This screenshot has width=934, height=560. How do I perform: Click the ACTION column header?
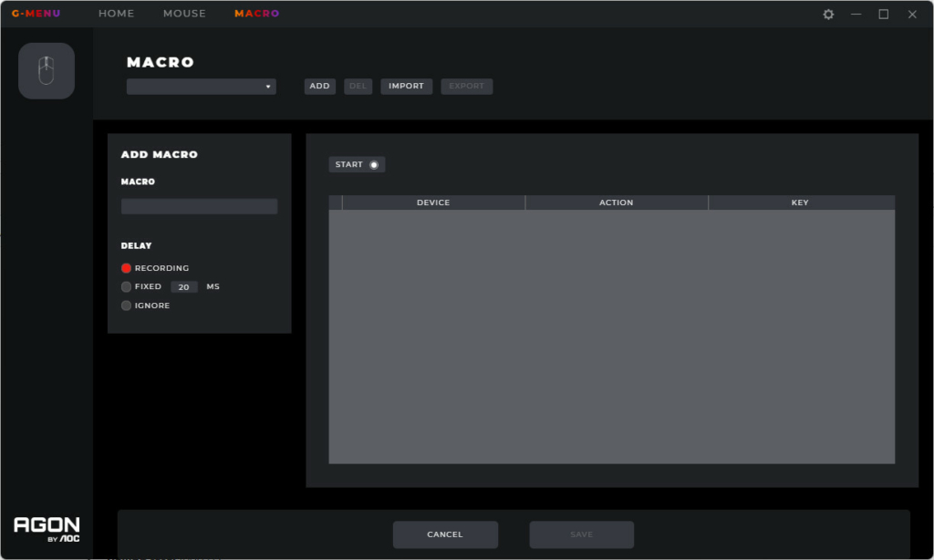(616, 202)
